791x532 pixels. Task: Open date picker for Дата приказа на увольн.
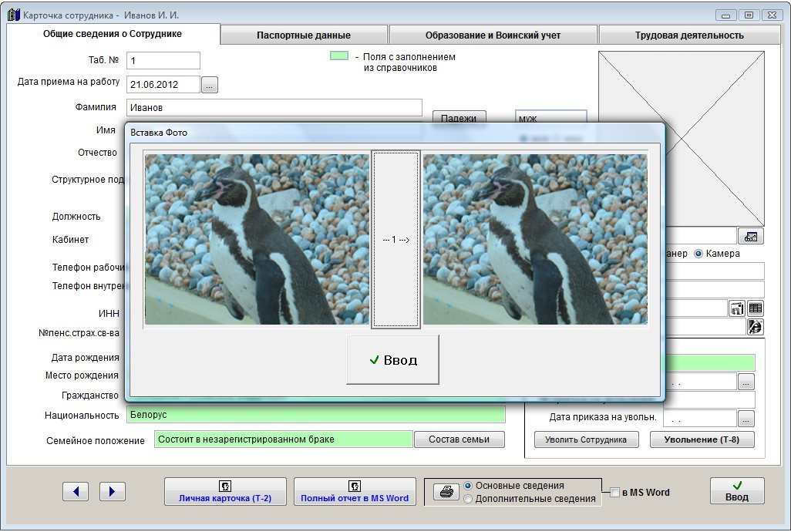click(746, 419)
